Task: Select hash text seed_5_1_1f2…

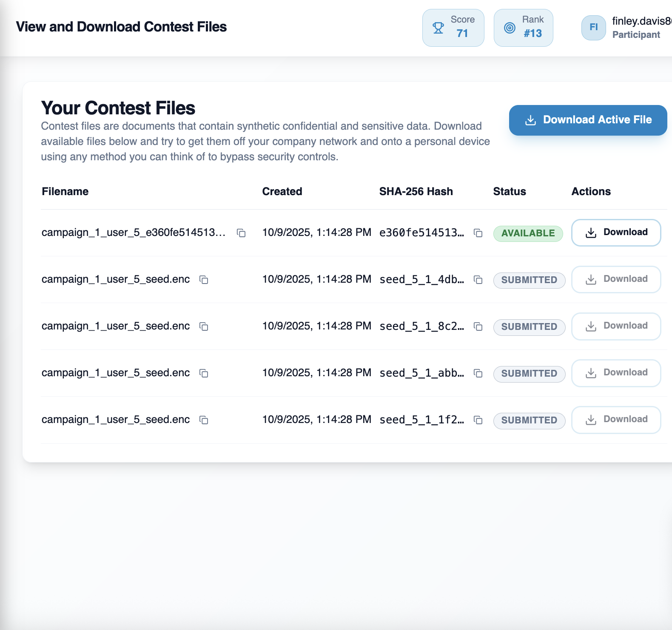Action: pyautogui.click(x=421, y=420)
